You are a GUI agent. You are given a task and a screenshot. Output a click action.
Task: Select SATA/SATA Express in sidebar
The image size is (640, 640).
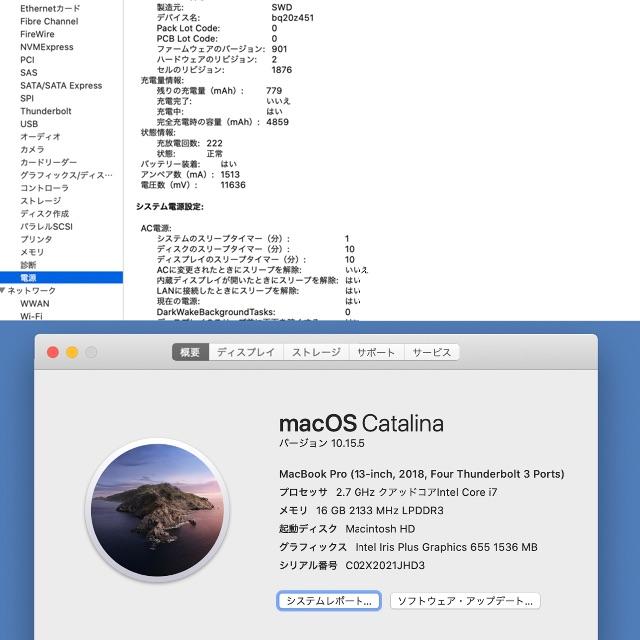coord(61,86)
